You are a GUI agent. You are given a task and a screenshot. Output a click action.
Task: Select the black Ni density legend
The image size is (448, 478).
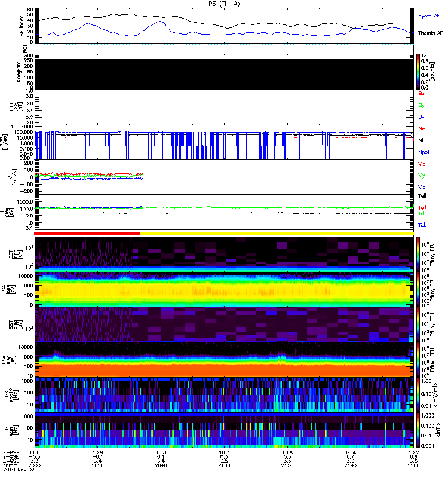click(x=421, y=140)
